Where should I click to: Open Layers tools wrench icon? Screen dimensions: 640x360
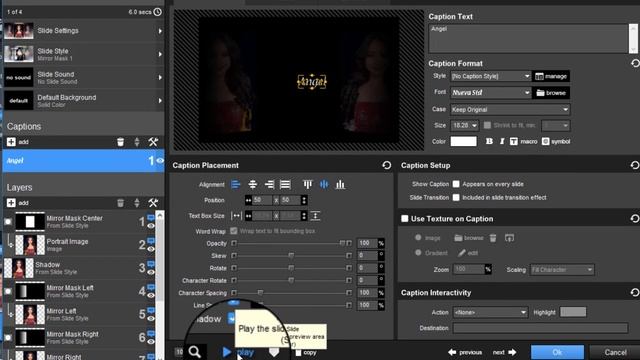153,203
